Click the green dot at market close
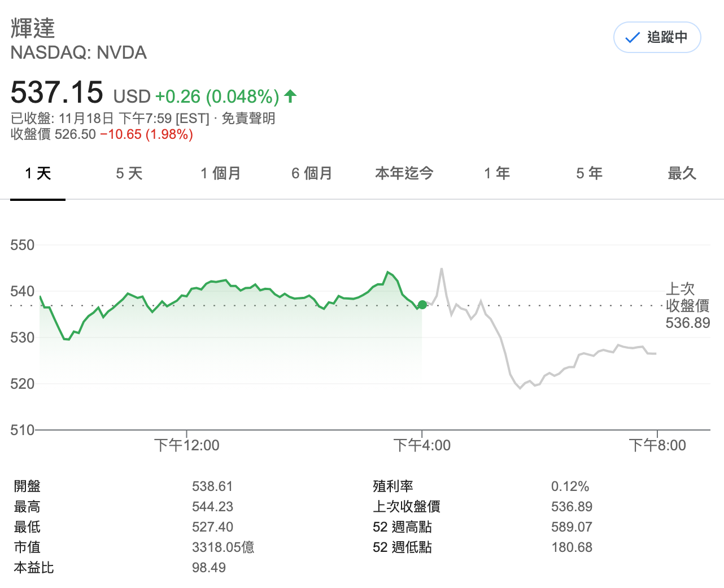 (422, 305)
